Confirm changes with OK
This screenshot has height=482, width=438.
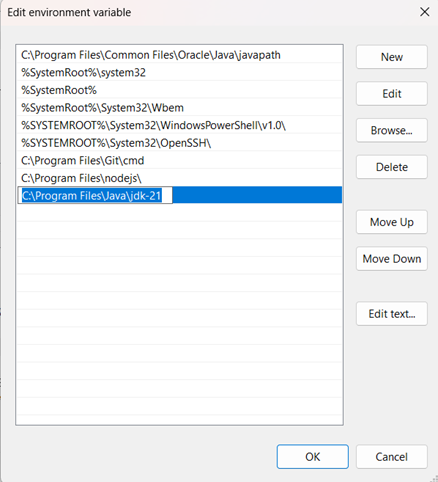click(x=313, y=457)
